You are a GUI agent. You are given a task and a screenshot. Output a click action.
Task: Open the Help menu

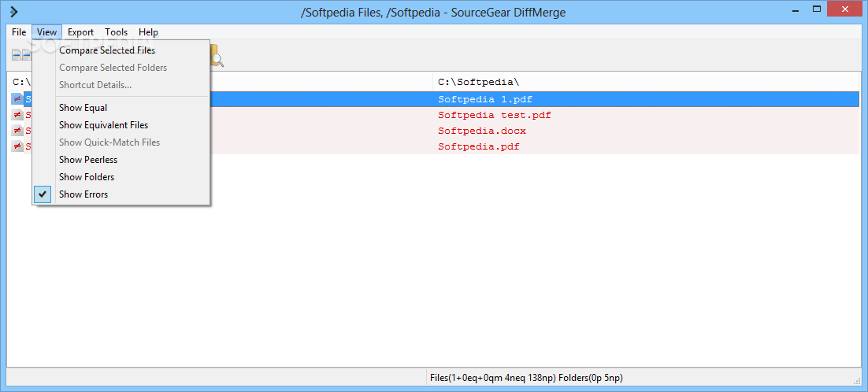click(x=148, y=32)
